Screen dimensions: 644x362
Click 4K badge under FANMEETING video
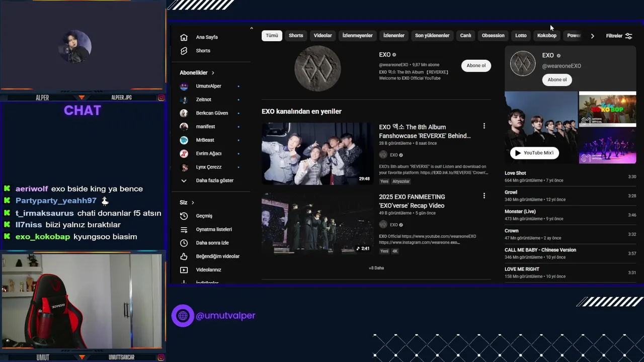click(395, 251)
